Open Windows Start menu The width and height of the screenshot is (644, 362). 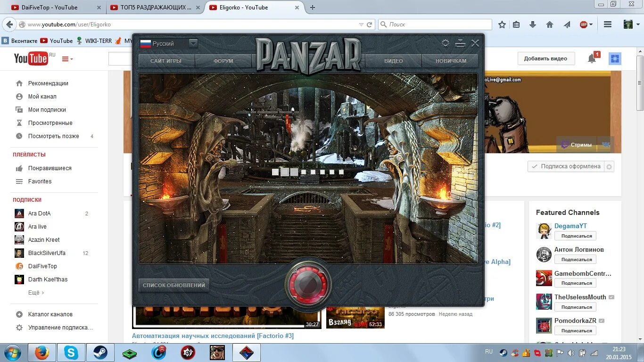13,353
